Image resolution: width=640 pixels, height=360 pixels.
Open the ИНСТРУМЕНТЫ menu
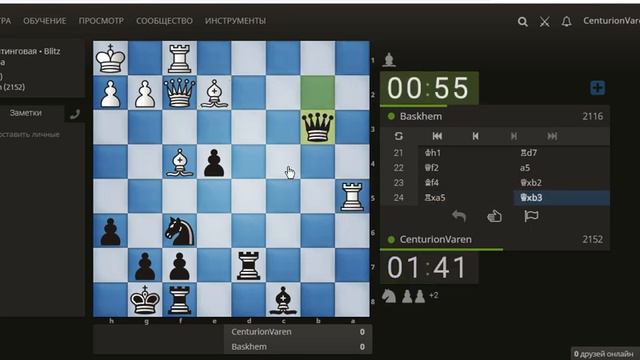236,21
